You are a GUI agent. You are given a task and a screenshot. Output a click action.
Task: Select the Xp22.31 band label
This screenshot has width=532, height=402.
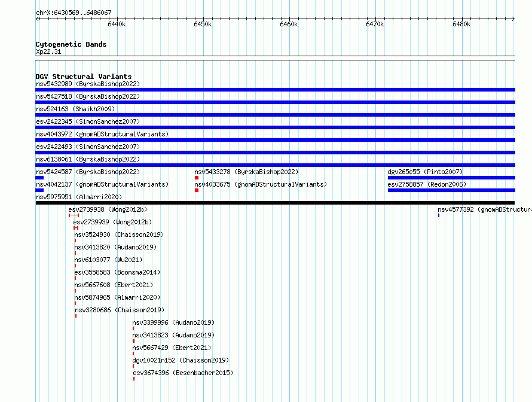point(48,51)
